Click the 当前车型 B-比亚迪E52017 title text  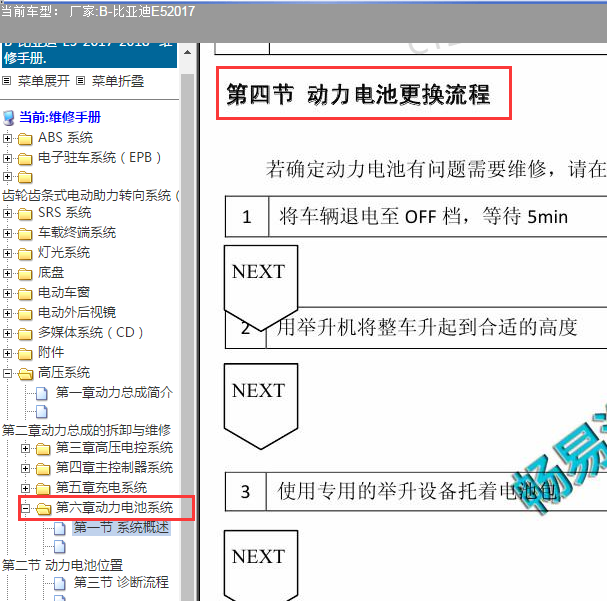(x=98, y=11)
